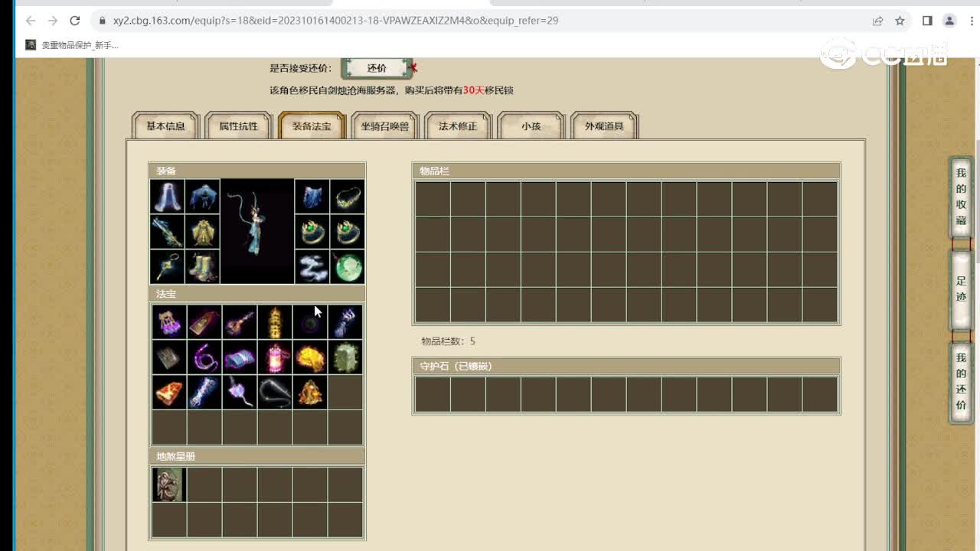Click the browser address bar
This screenshot has height=551, width=980.
(482, 21)
